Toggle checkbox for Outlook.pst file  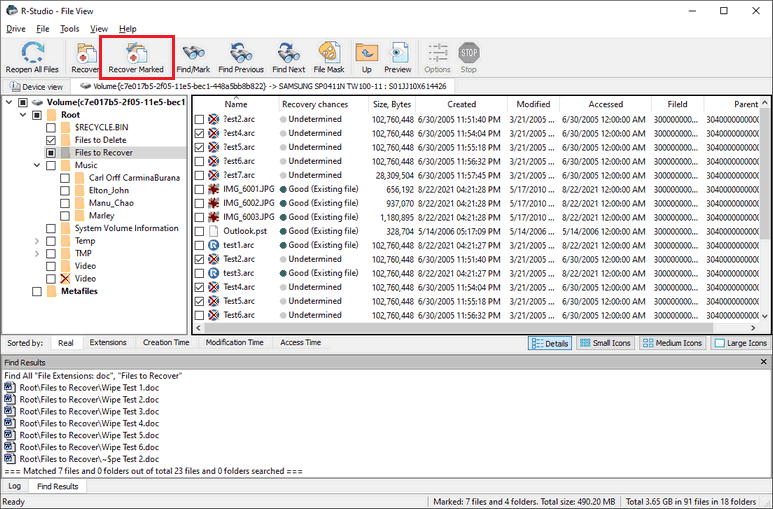tap(199, 231)
